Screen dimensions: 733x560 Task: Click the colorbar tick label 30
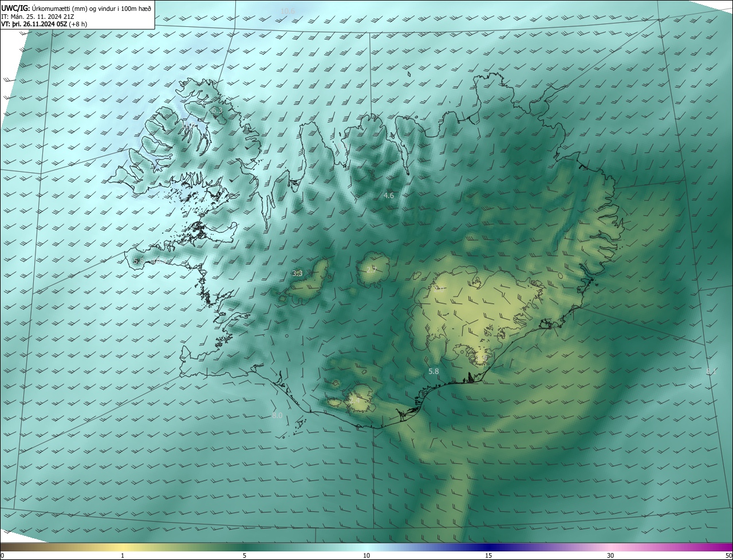coord(610,555)
